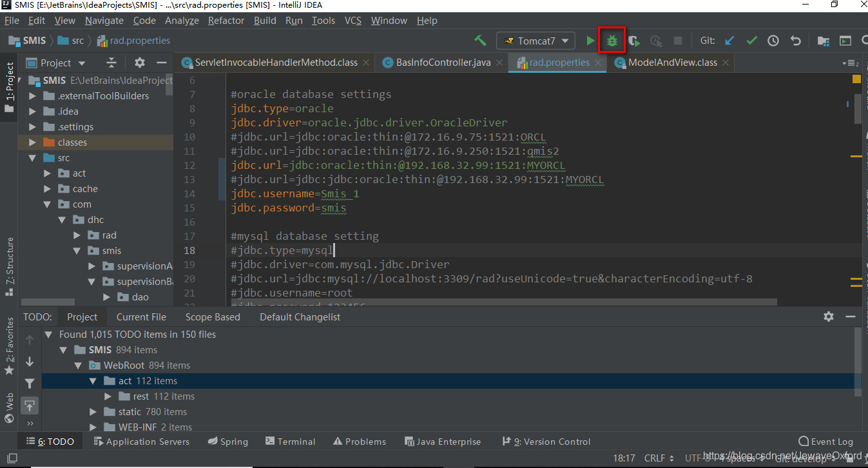This screenshot has width=868, height=468.
Task: Run with Coverage shield icon
Action: tap(634, 41)
